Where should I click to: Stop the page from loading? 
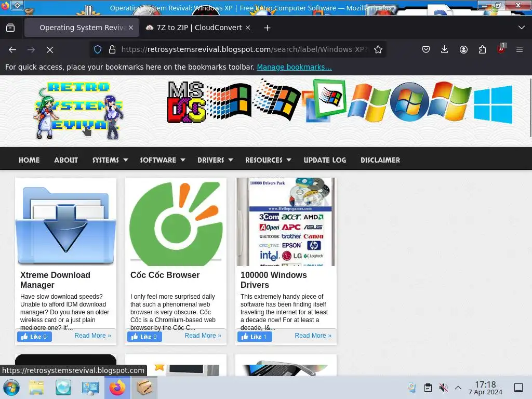(x=50, y=50)
